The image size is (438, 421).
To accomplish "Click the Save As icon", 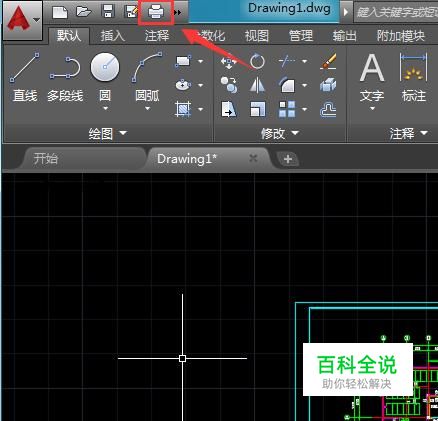I will coord(131,12).
